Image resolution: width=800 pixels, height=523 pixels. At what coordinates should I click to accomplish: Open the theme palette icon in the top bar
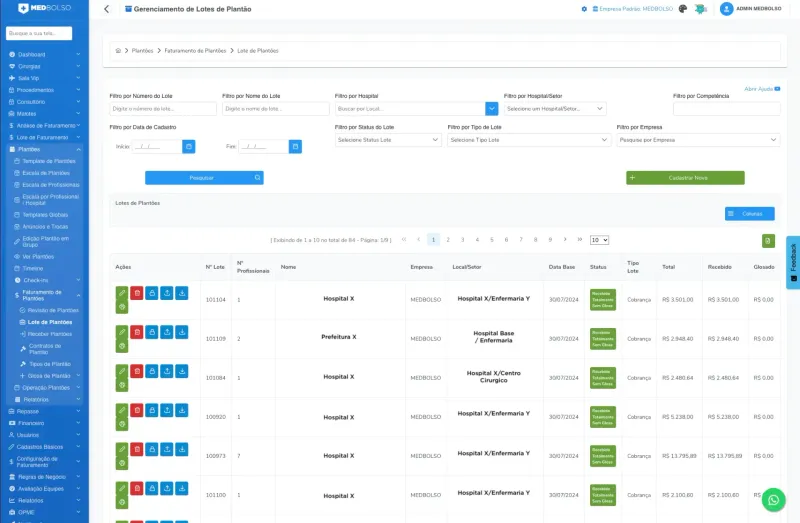[x=683, y=9]
